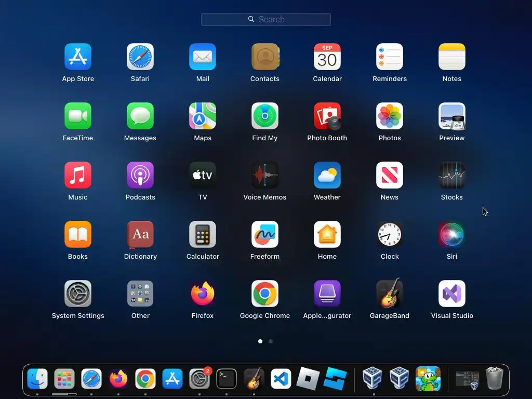Open the Freeform app
532x399 pixels.
tap(265, 234)
